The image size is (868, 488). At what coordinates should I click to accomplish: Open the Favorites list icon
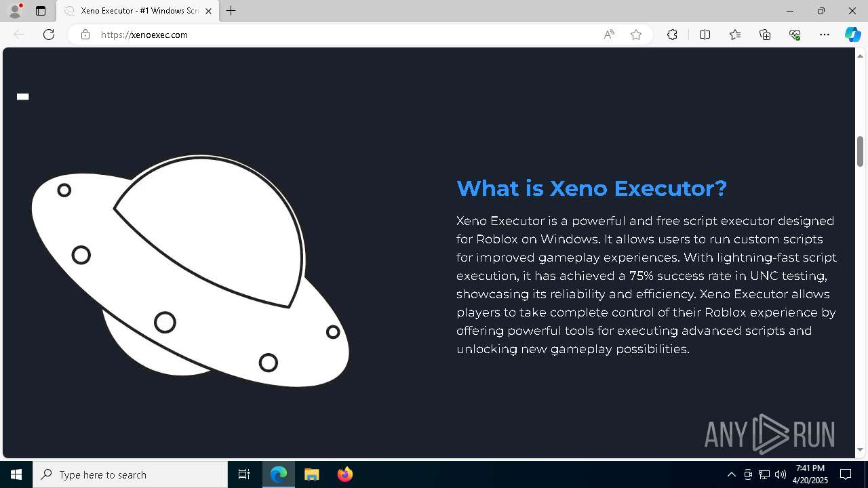coord(735,35)
